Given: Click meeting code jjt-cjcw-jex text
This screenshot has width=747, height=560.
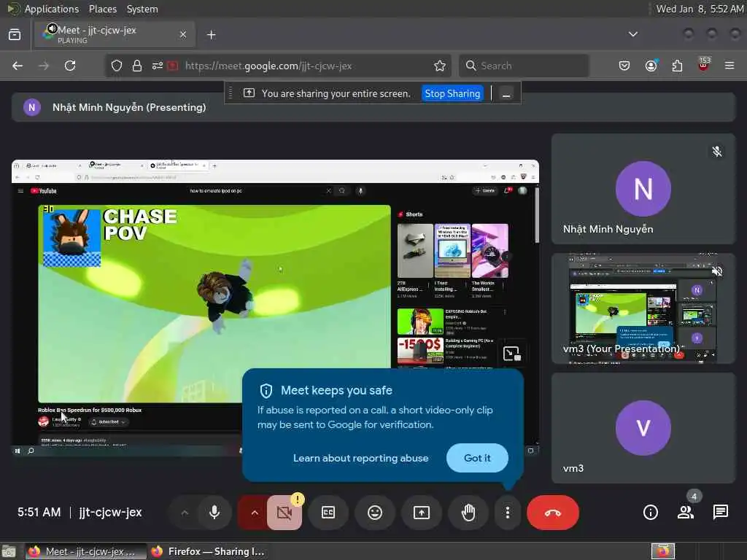Looking at the screenshot, I should [x=111, y=513].
